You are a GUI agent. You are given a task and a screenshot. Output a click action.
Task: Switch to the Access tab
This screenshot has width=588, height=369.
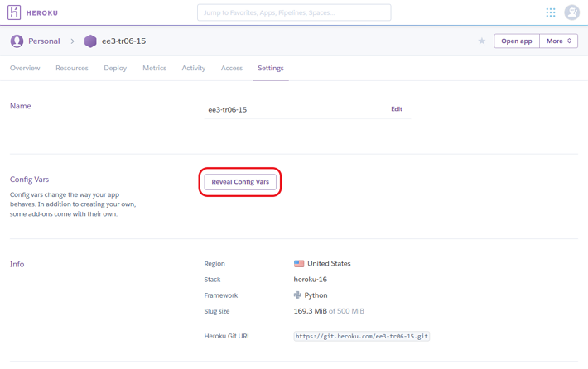pyautogui.click(x=231, y=68)
